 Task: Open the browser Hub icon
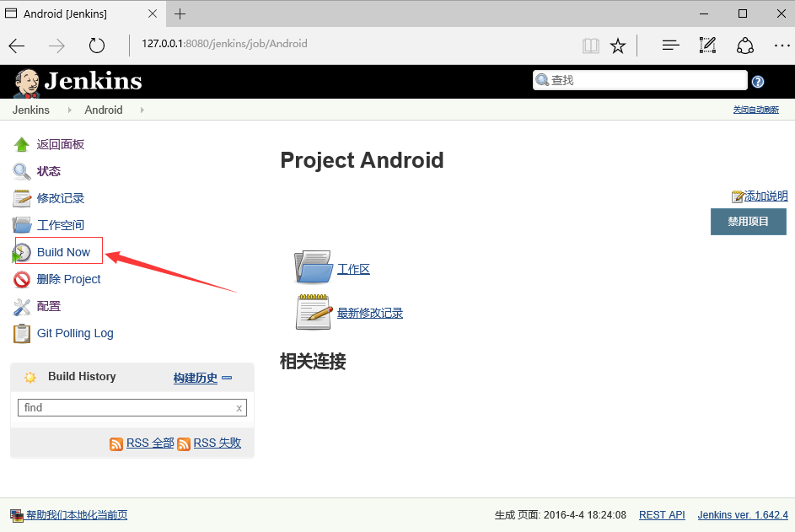[670, 46]
